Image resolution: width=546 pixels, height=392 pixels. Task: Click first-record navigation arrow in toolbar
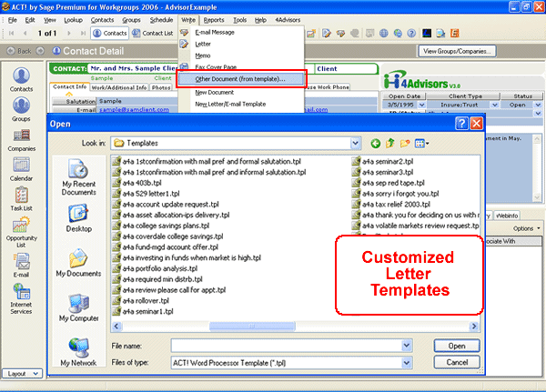click(x=12, y=33)
